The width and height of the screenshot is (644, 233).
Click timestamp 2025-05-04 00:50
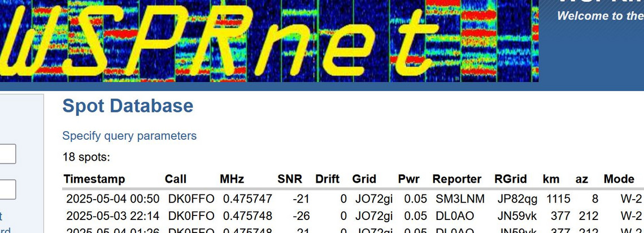click(x=112, y=199)
